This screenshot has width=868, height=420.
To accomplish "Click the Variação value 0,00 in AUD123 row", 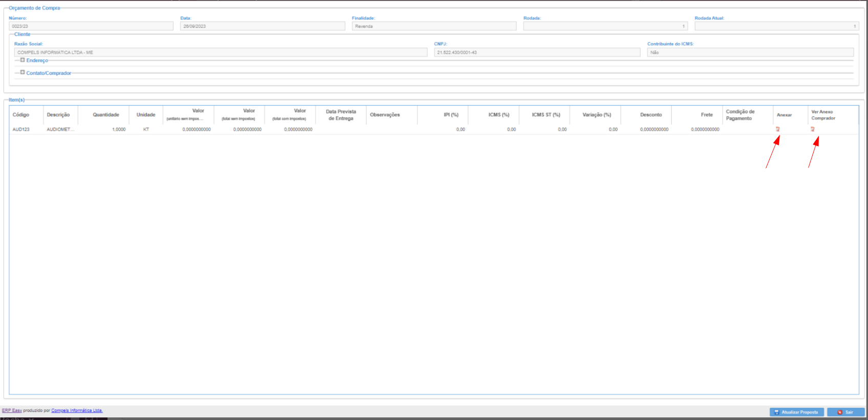I will [613, 130].
